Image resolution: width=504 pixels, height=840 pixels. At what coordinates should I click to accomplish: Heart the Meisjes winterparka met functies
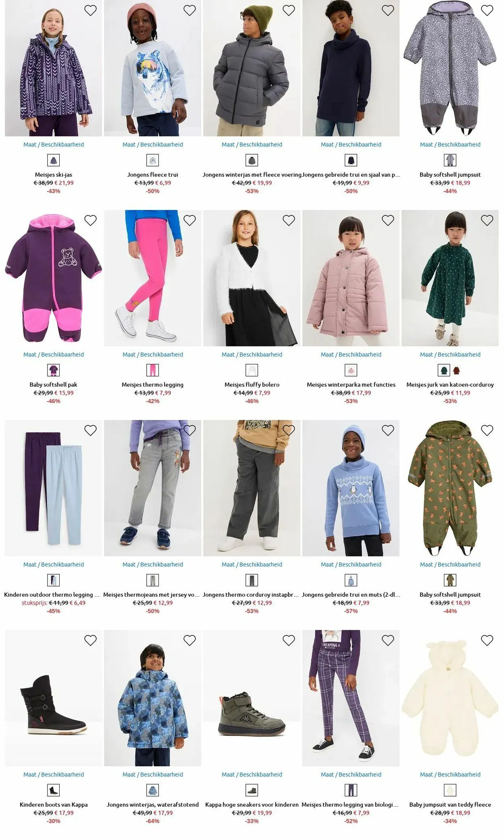(x=388, y=220)
